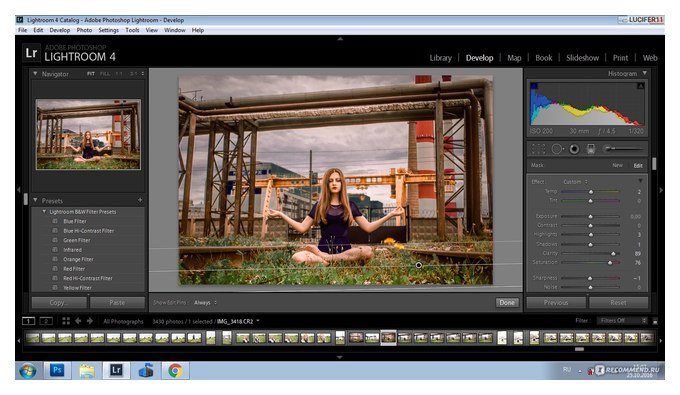This screenshot has height=395, width=680.
Task: Hide the top module picker panel
Action: coord(340,39)
